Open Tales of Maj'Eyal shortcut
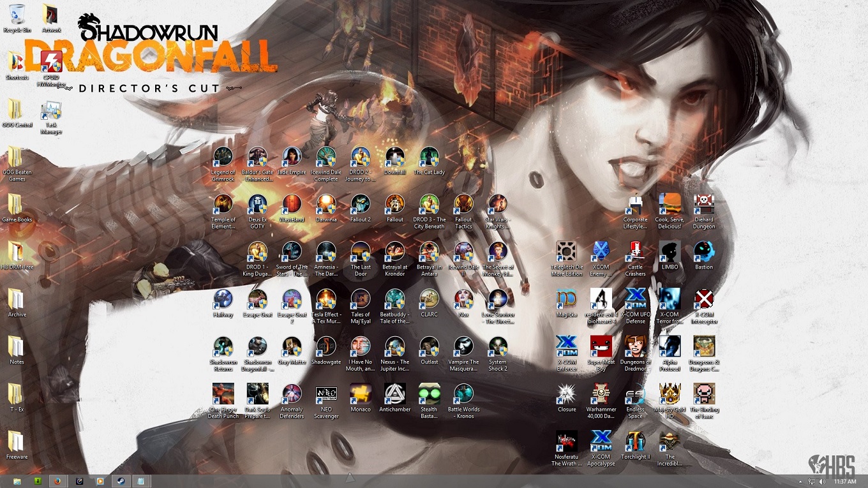The image size is (868, 488). pyautogui.click(x=361, y=307)
